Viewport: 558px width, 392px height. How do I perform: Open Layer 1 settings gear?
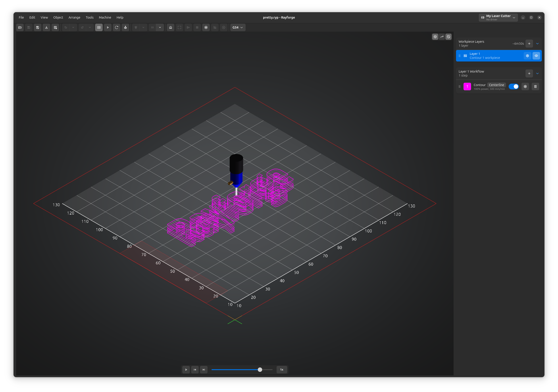pos(527,56)
